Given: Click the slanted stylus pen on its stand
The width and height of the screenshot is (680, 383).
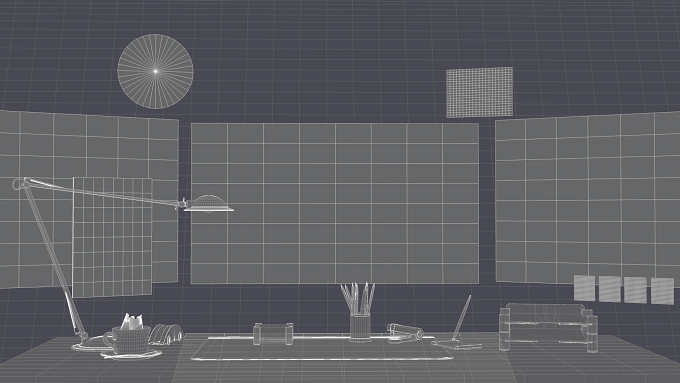Looking at the screenshot, I should coord(461,318).
